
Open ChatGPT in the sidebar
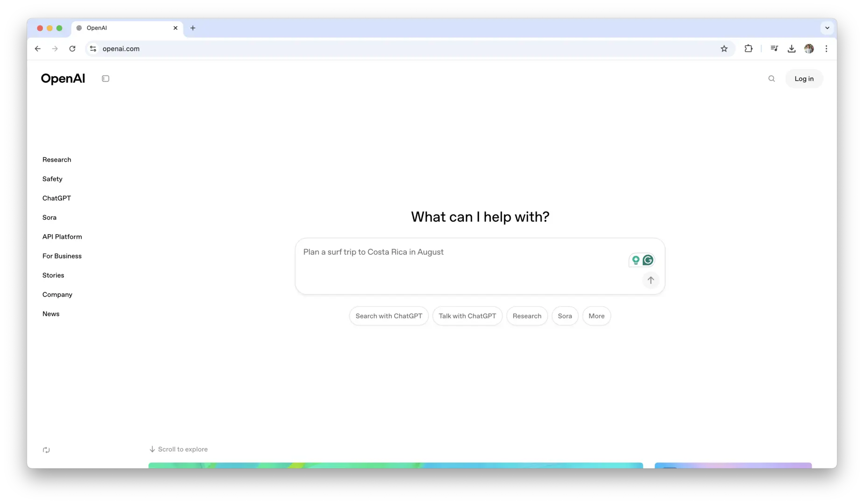(57, 198)
